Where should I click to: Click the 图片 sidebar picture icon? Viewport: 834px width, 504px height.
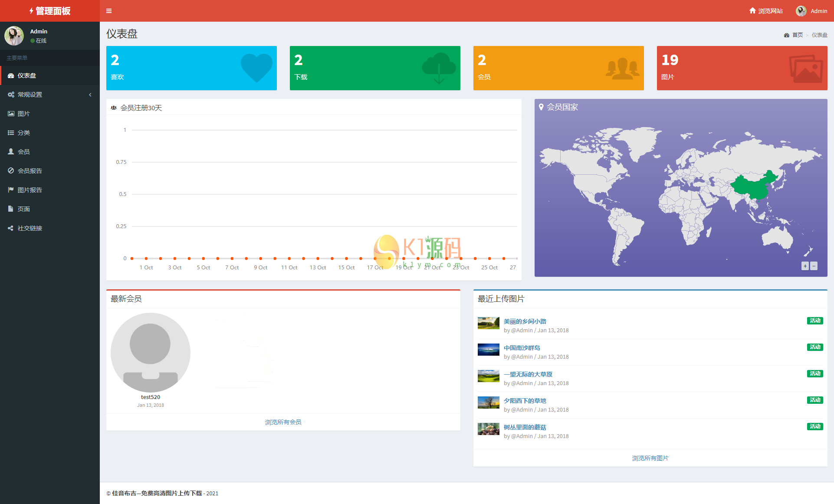11,114
